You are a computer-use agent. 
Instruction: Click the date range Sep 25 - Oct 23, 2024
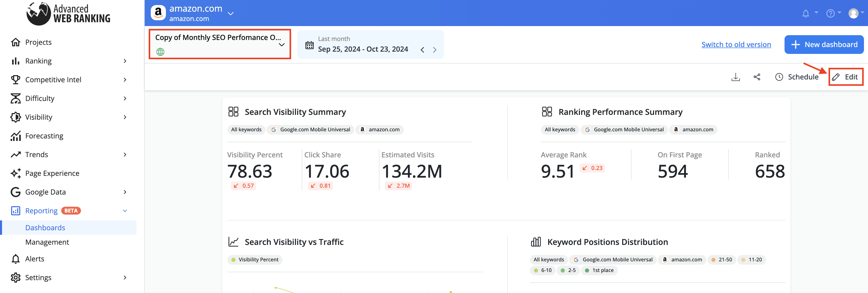click(x=363, y=49)
